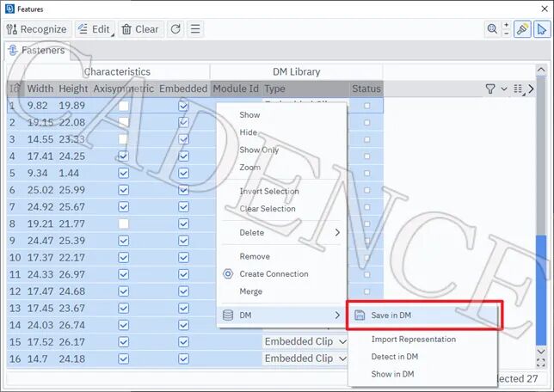Open the column settings grid icon

click(519, 89)
